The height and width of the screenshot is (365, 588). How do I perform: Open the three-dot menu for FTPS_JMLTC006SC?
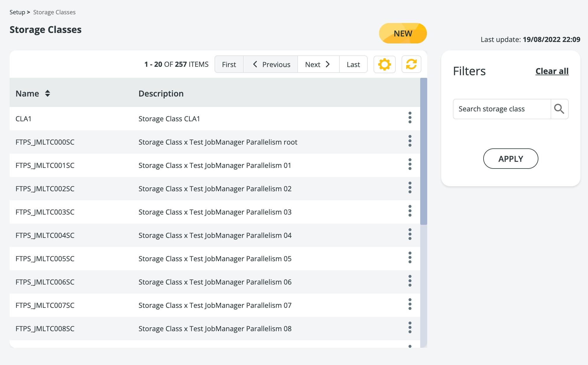coord(410,281)
